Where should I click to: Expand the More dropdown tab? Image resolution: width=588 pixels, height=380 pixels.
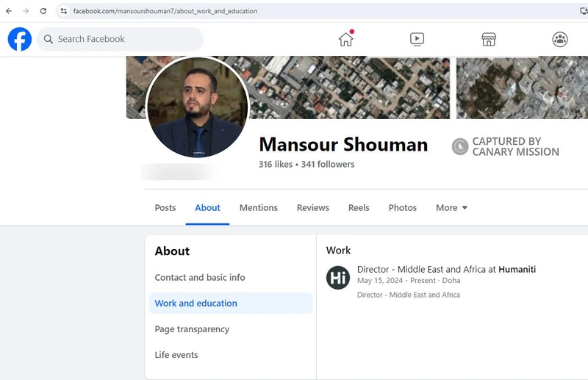[451, 208]
